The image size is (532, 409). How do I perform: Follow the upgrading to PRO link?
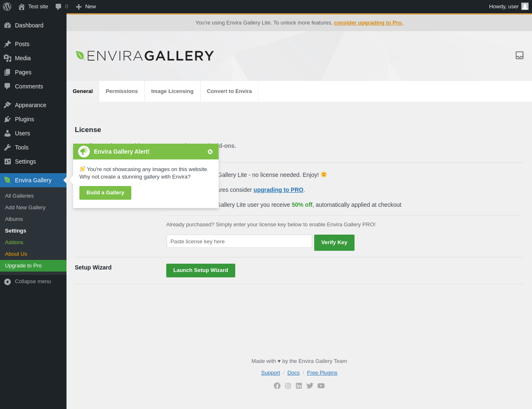278,190
